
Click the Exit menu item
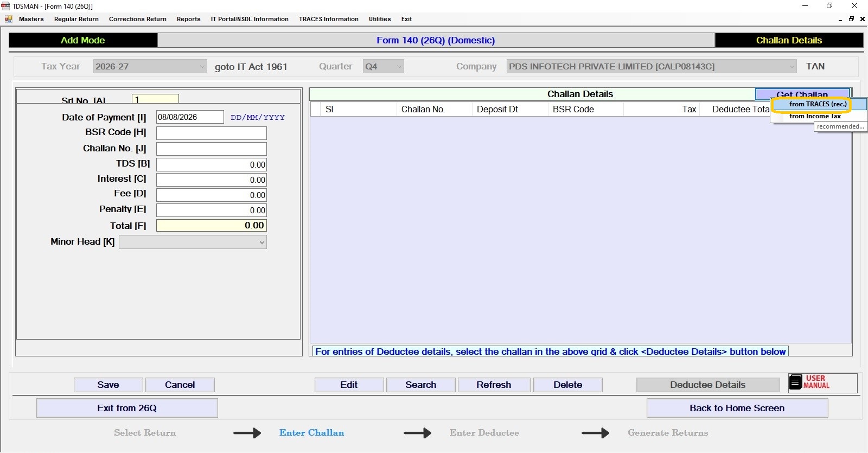[x=406, y=19]
